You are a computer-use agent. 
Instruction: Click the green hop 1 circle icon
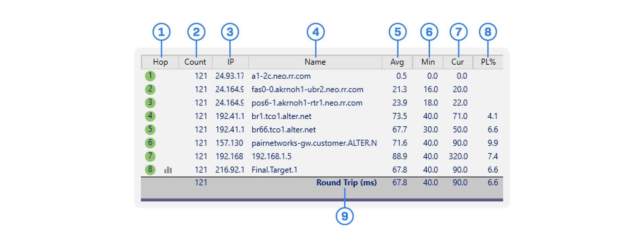[150, 76]
